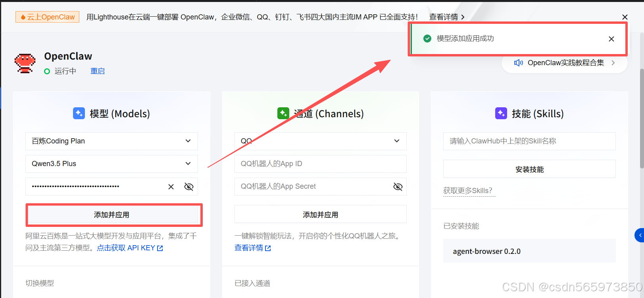
Task: Focus the QQ机器人的App ID field
Action: [x=321, y=164]
